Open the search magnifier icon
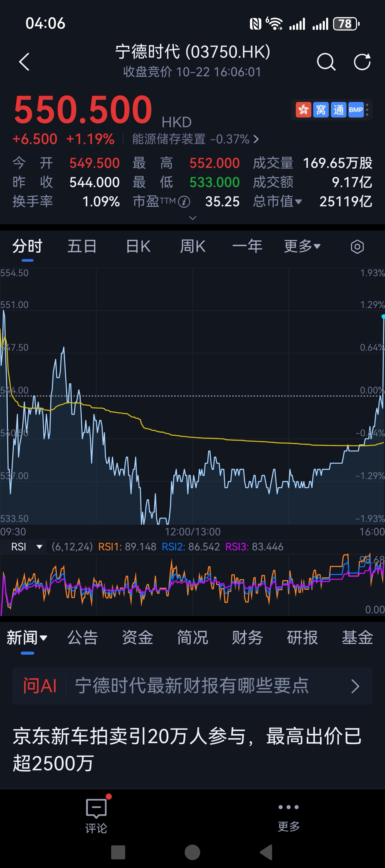This screenshot has height=868, width=385. point(326,62)
